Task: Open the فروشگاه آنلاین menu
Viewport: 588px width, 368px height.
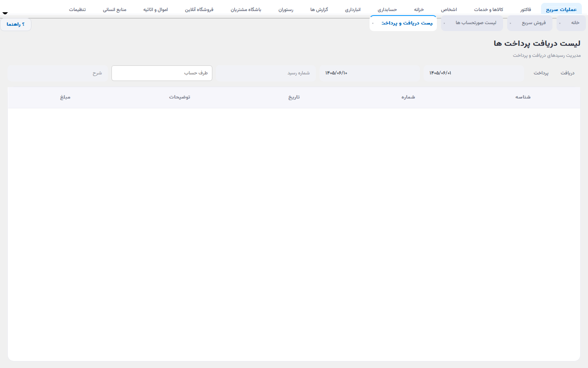Action: (x=199, y=9)
